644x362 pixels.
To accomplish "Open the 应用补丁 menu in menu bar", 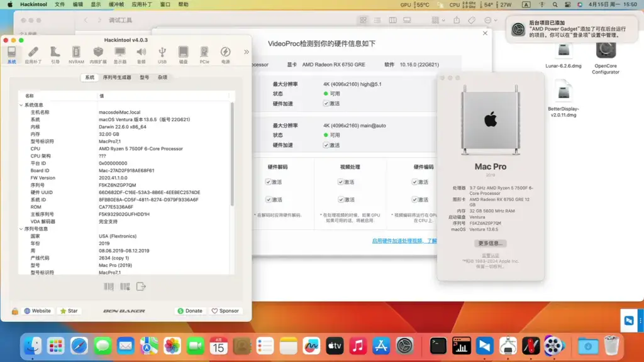I will 142,4.
